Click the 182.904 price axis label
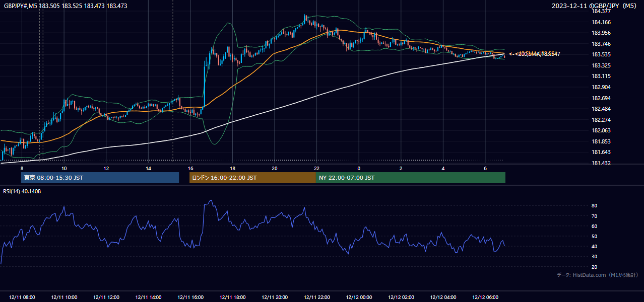This screenshot has height=302, width=644. click(x=601, y=87)
